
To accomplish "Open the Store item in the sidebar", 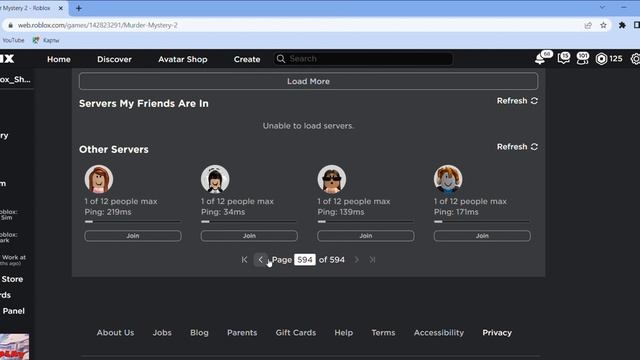I will [12, 279].
